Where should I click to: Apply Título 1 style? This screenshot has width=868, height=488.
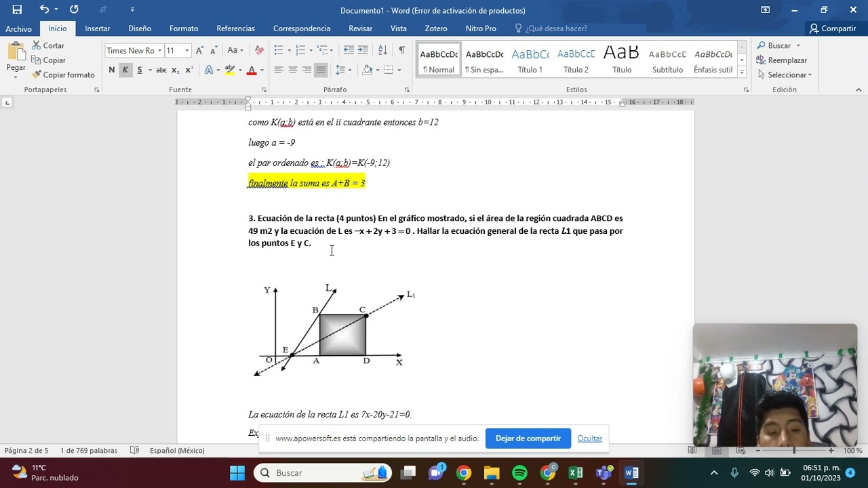click(x=530, y=60)
